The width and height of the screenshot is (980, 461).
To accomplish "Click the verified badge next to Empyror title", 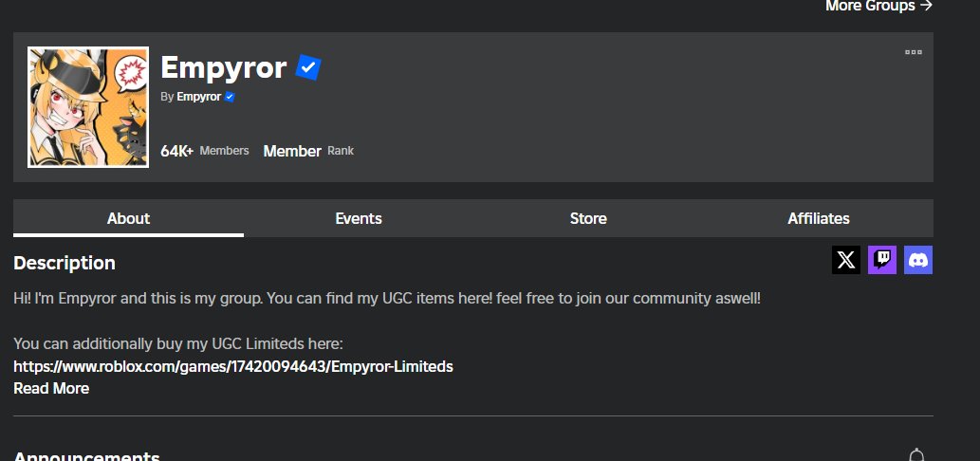I will 308,67.
